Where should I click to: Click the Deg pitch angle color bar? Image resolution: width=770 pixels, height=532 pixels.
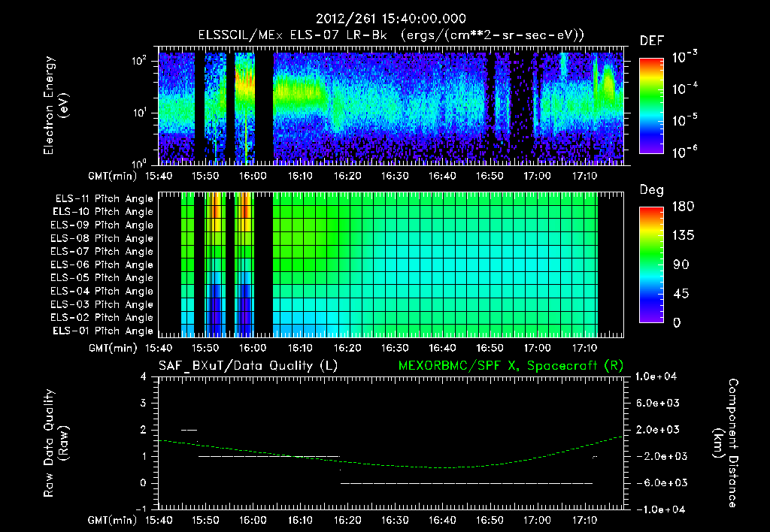click(x=651, y=264)
